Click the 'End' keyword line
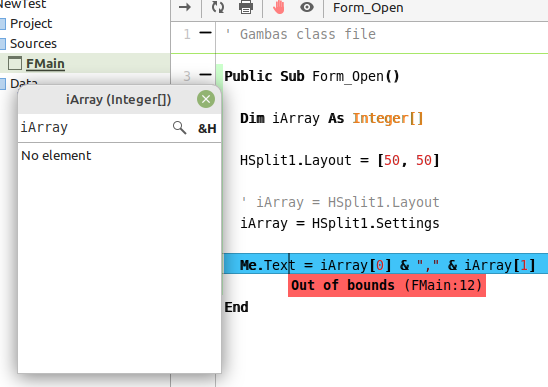548x387 pixels. (x=236, y=307)
